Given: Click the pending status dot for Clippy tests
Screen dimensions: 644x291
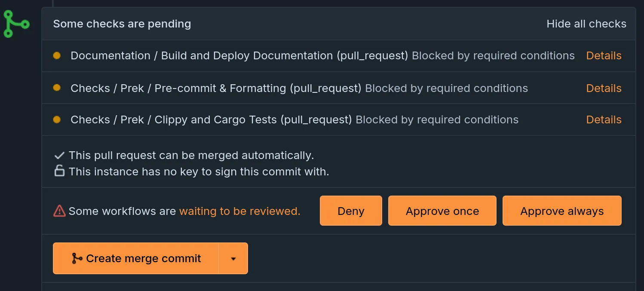Looking at the screenshot, I should point(57,119).
